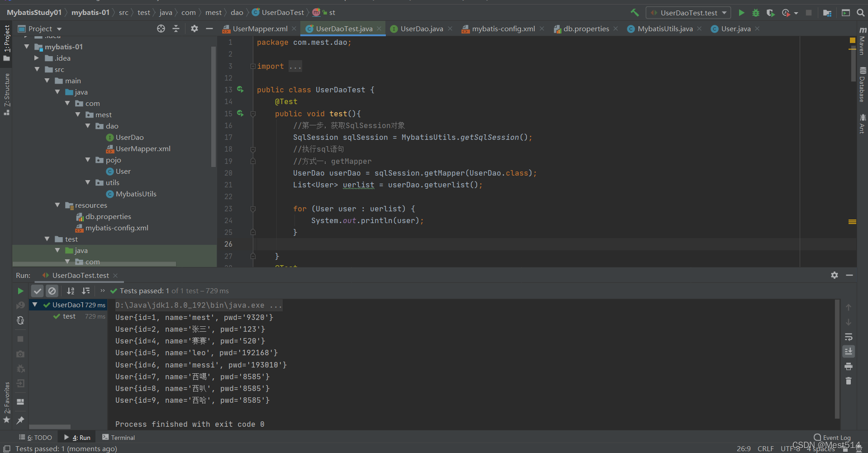Print the console output
This screenshot has height=453, width=868.
point(849,366)
